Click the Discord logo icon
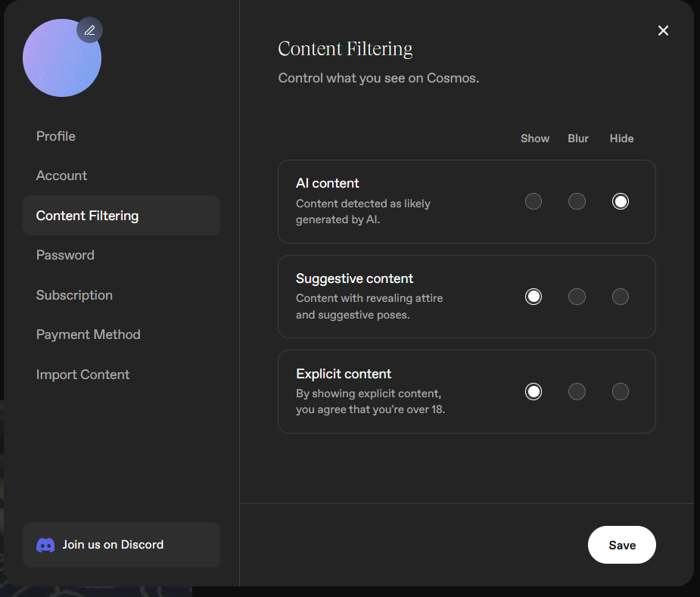Screen dimensions: 700x597 pyautogui.click(x=45, y=545)
